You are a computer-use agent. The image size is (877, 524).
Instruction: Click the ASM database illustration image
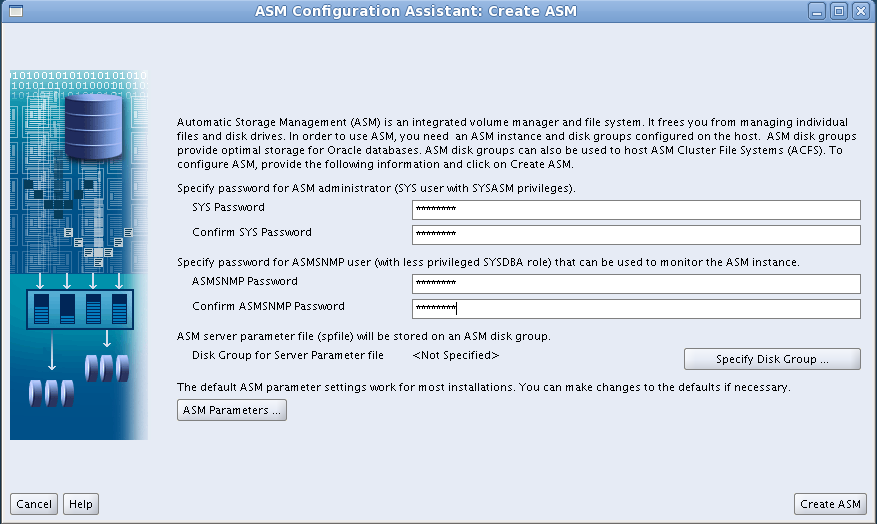pos(79,255)
